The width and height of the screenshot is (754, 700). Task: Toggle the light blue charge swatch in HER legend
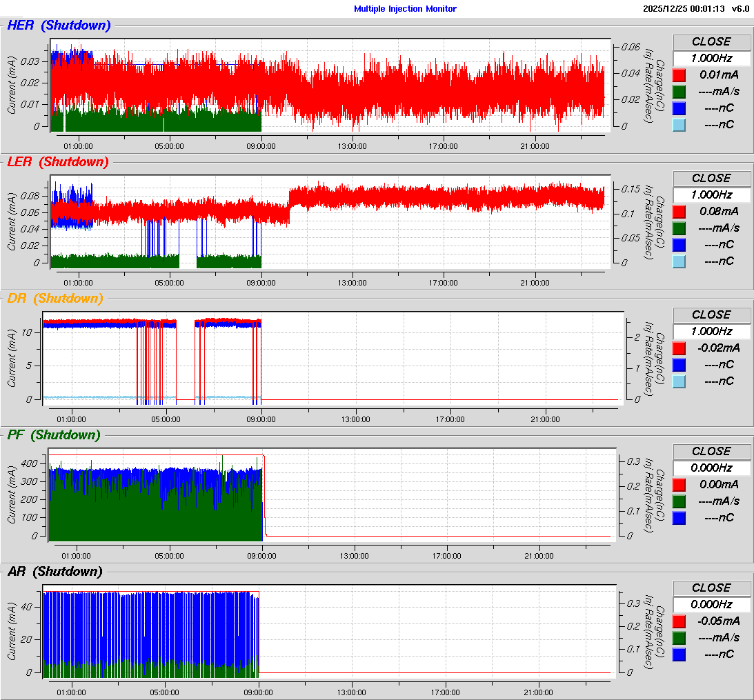(x=679, y=125)
